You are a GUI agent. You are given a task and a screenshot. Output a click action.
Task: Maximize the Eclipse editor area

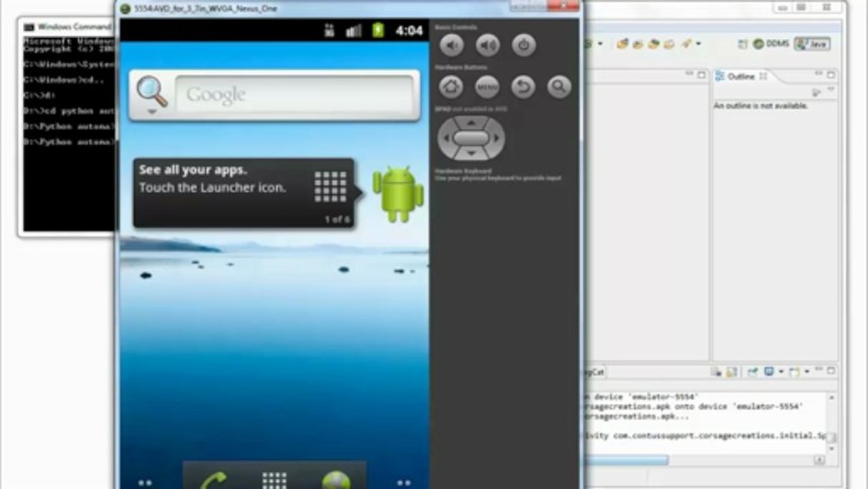click(702, 75)
